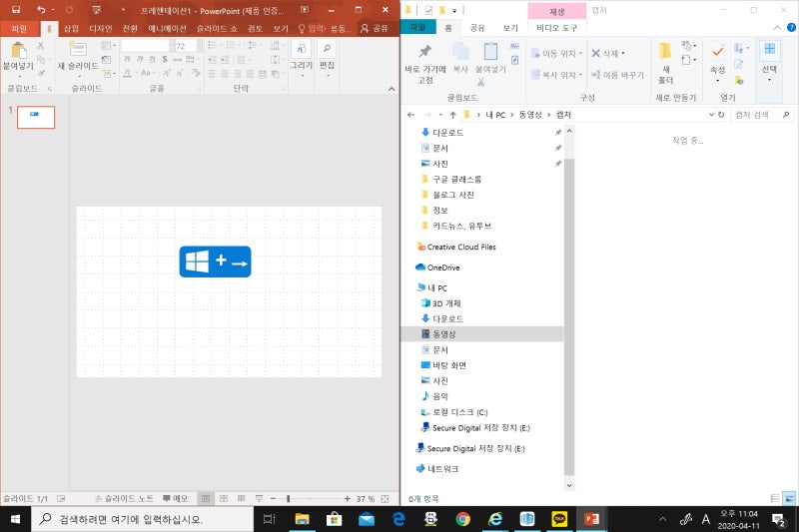This screenshot has height=532, width=799.
Task: Click the bullet list icon in PowerPoint
Action: click(213, 45)
